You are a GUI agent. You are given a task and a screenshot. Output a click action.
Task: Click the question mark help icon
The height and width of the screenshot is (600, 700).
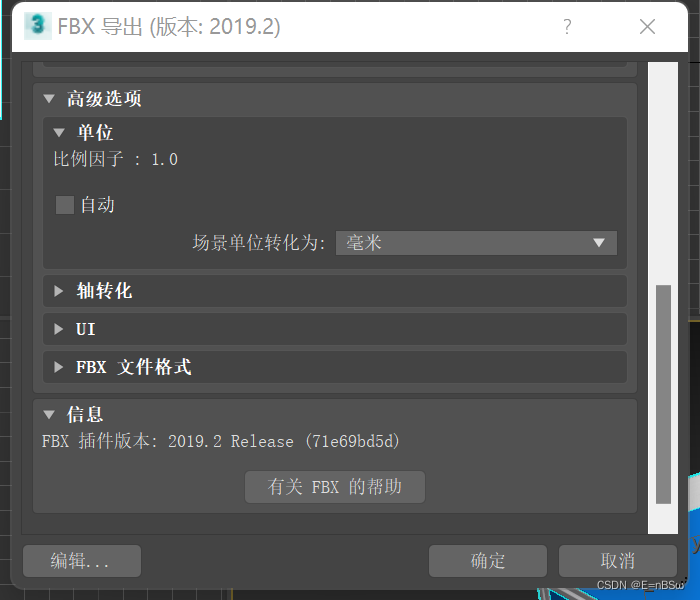(567, 27)
